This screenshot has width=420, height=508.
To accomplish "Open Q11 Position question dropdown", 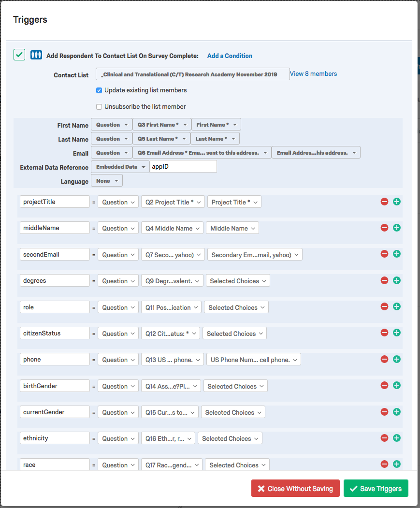I will click(171, 307).
